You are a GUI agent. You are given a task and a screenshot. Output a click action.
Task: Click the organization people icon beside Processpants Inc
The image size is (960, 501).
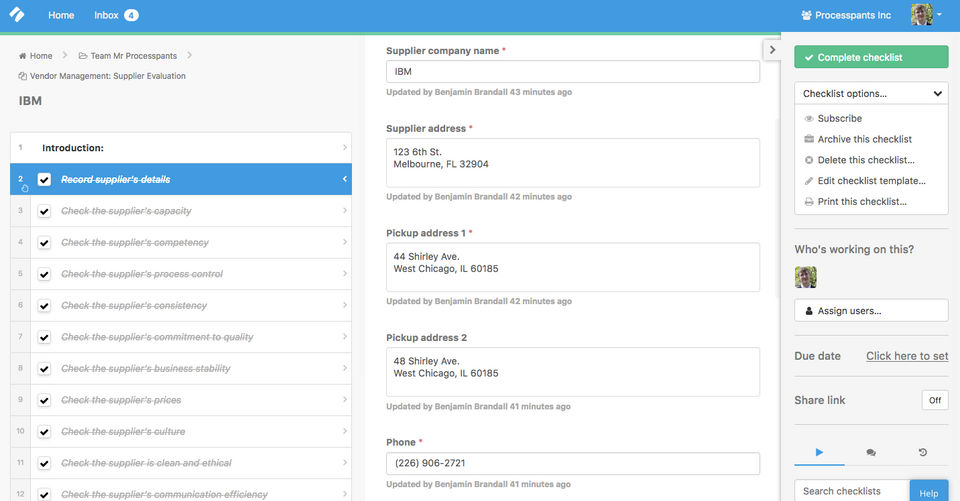click(x=806, y=15)
